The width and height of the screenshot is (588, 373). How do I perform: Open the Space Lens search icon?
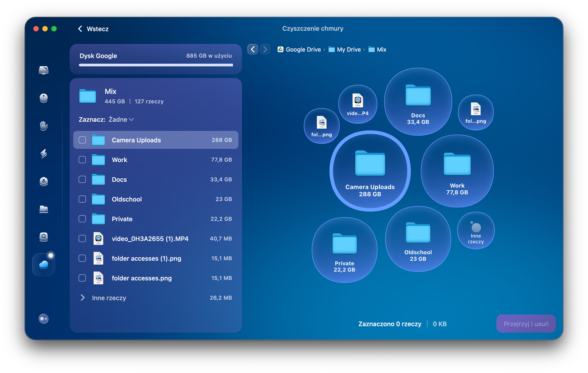tap(43, 237)
